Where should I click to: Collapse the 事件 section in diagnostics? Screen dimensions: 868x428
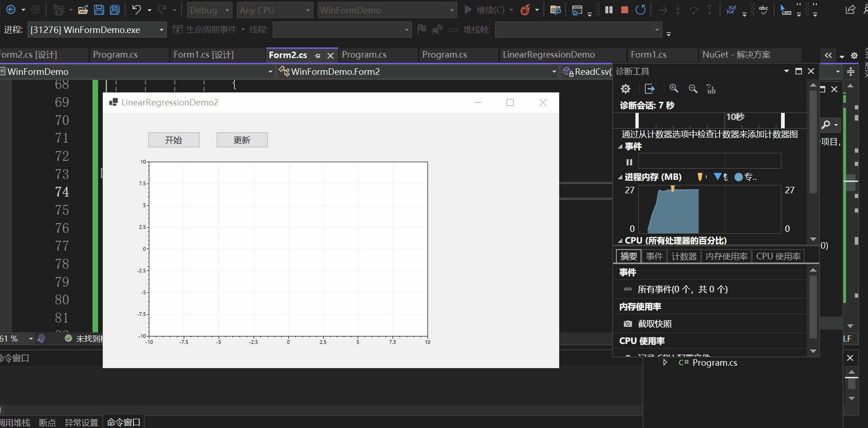tap(620, 146)
